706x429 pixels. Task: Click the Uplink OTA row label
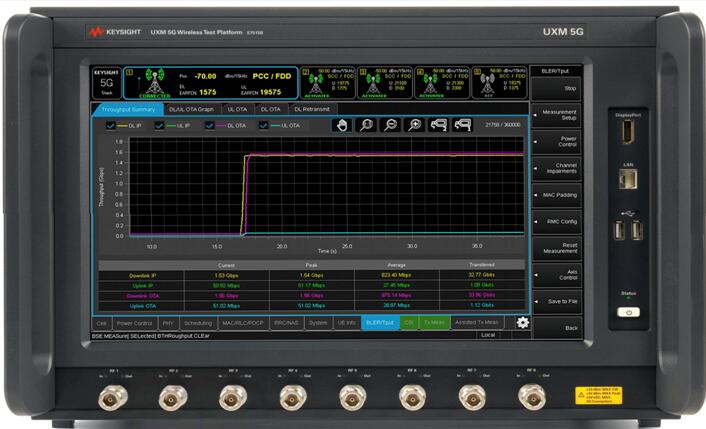coord(142,306)
